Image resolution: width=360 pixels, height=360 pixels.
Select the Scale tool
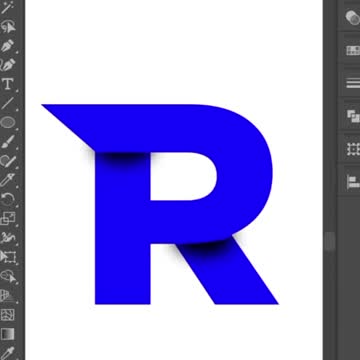click(x=7, y=218)
